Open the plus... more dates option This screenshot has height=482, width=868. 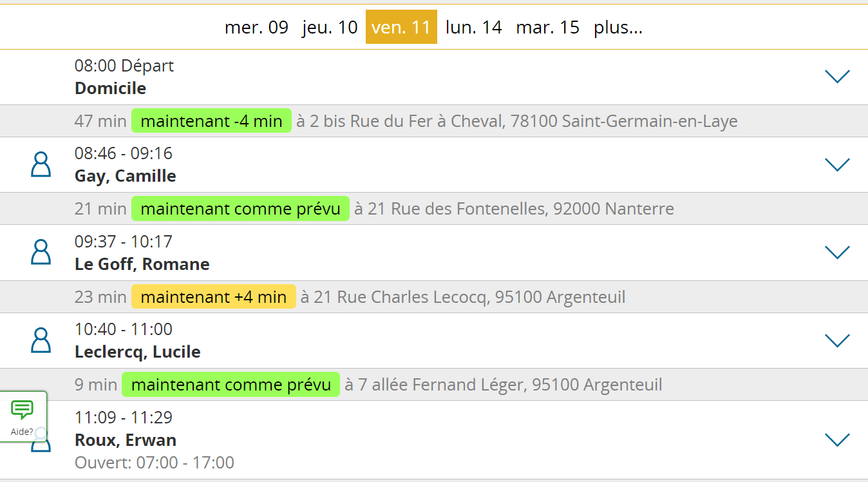[618, 27]
